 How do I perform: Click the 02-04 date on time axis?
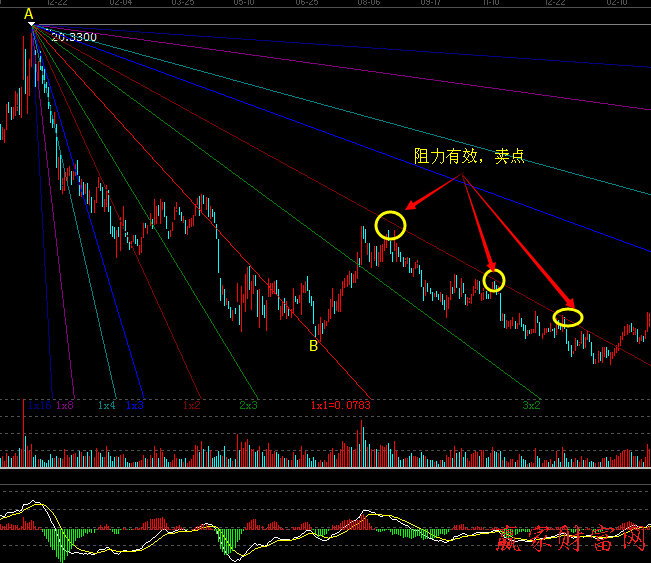[122, 3]
